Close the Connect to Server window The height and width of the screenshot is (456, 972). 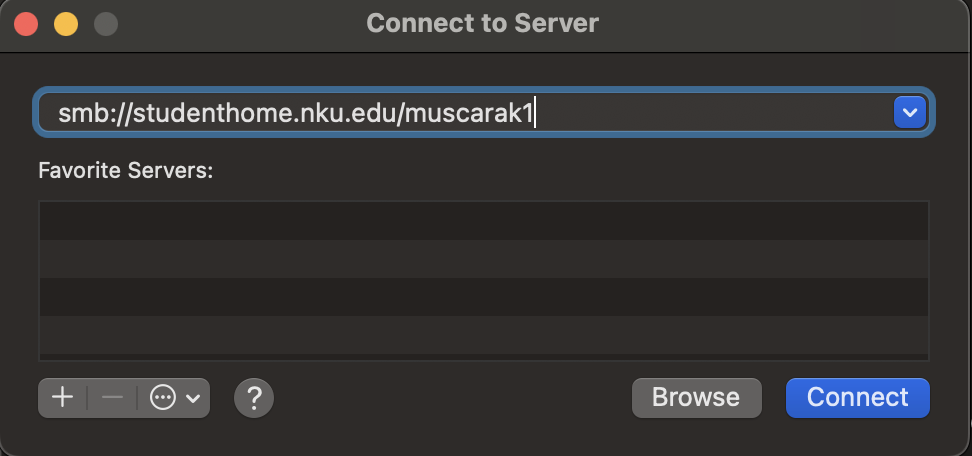pos(27,23)
